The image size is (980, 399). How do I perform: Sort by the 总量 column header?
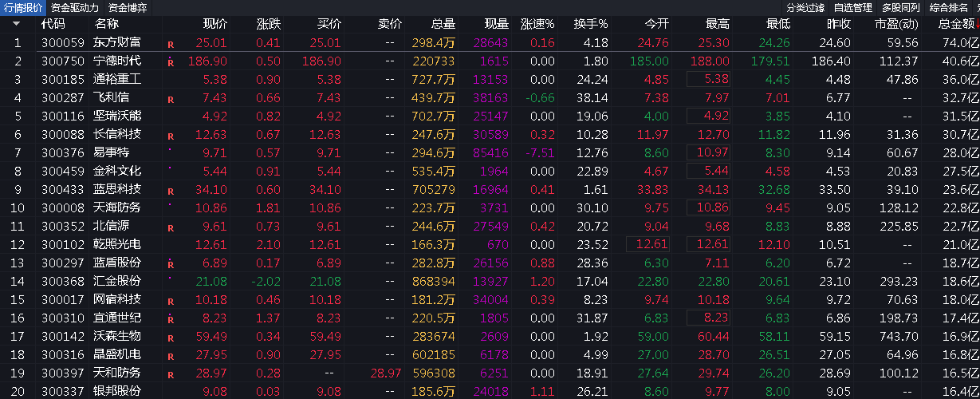coord(443,24)
